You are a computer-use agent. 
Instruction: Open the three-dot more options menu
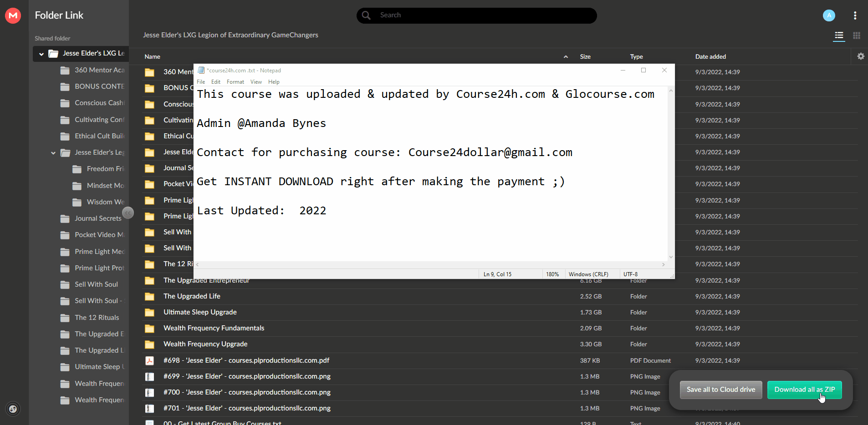855,15
